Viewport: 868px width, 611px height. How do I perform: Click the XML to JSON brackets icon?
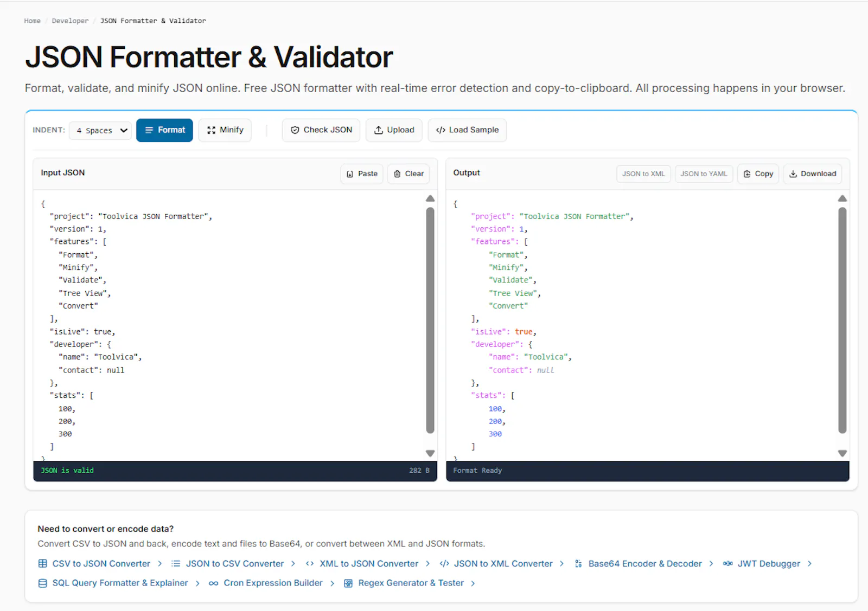(310, 564)
